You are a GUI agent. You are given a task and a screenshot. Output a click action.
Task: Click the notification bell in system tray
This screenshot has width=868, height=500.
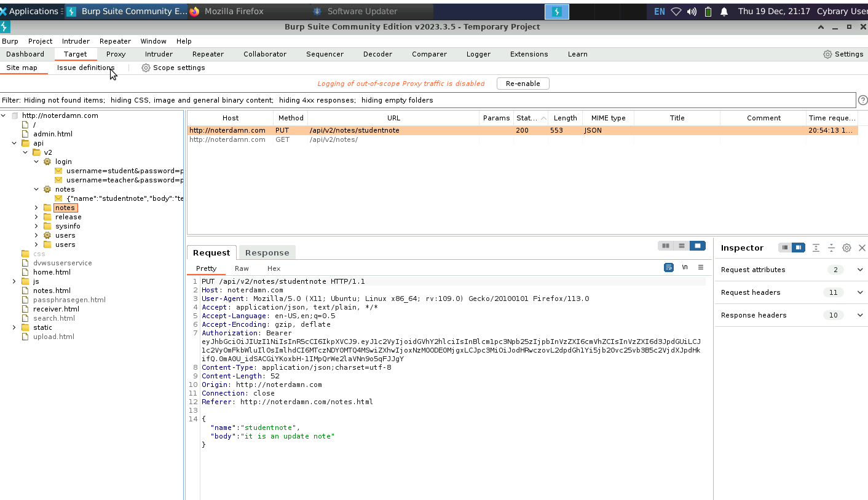[724, 12]
